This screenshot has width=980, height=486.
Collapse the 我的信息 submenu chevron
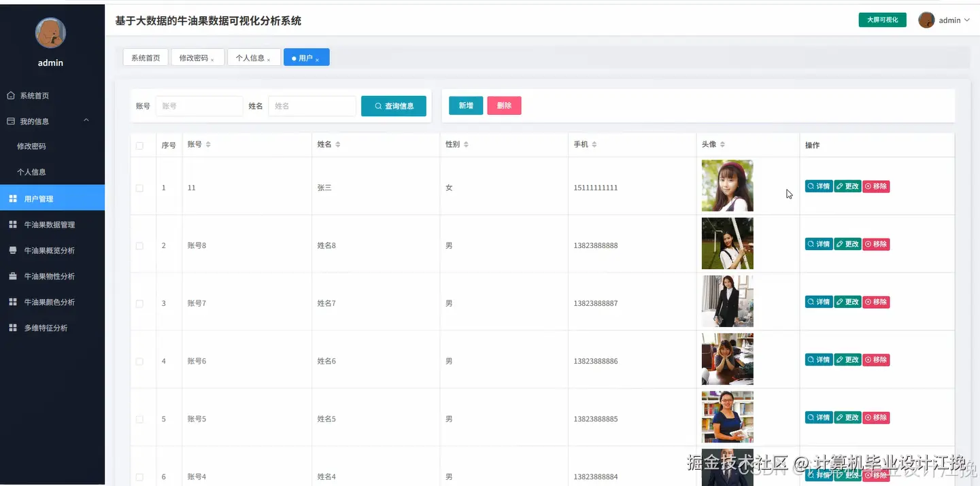pyautogui.click(x=86, y=120)
